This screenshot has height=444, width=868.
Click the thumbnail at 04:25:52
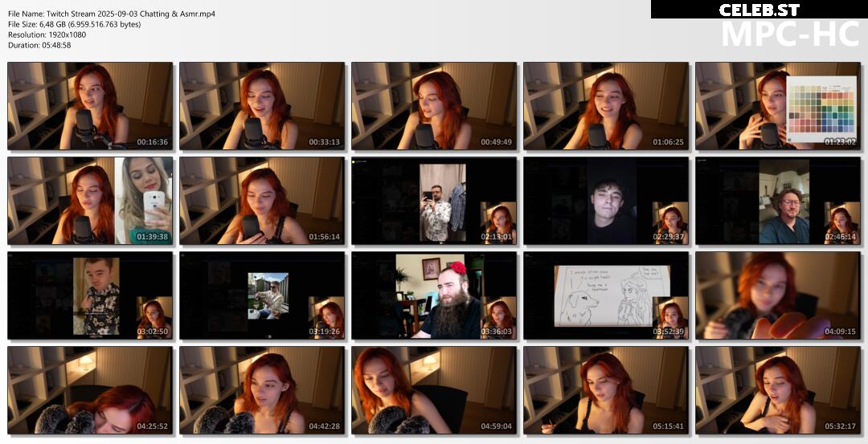tap(90, 390)
